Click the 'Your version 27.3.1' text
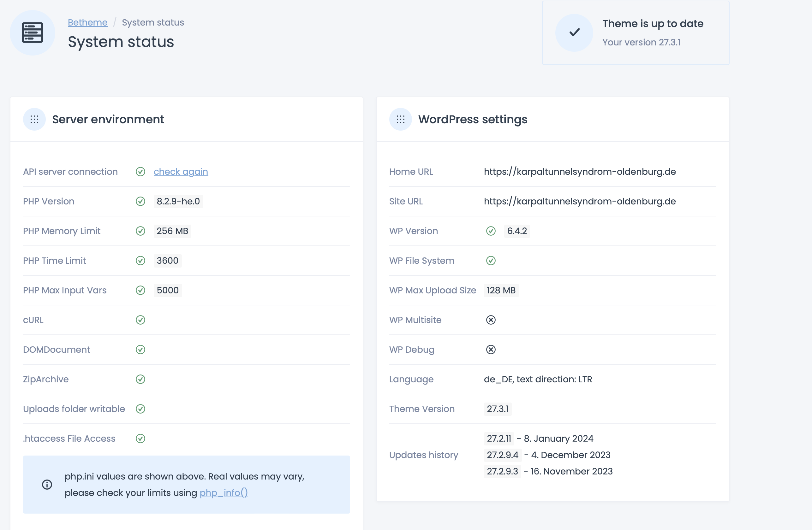 click(x=642, y=42)
